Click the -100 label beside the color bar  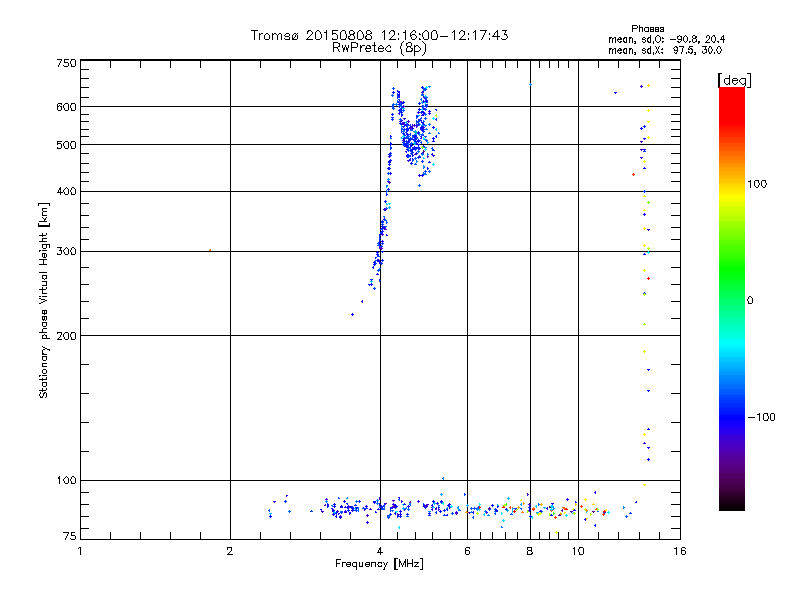[761, 417]
